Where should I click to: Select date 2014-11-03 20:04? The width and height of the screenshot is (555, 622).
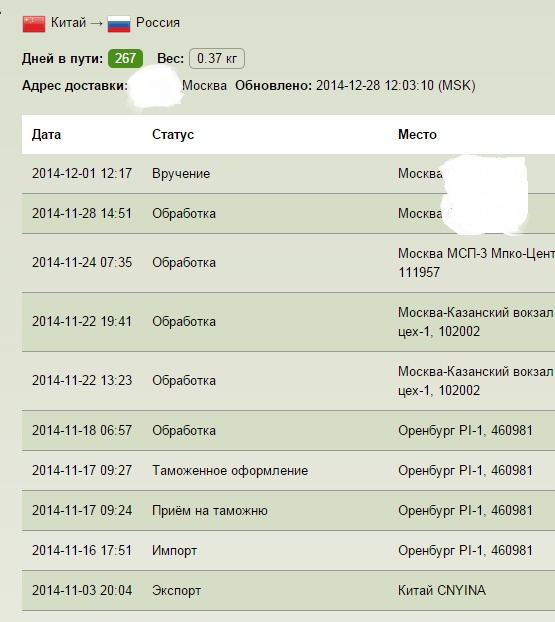point(82,591)
